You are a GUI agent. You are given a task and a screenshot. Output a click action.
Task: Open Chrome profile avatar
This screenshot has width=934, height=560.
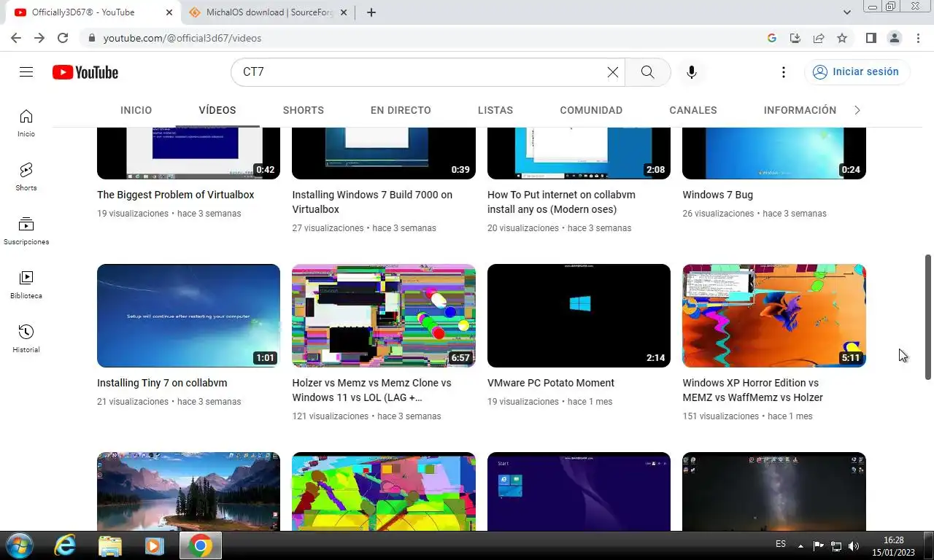(x=894, y=38)
